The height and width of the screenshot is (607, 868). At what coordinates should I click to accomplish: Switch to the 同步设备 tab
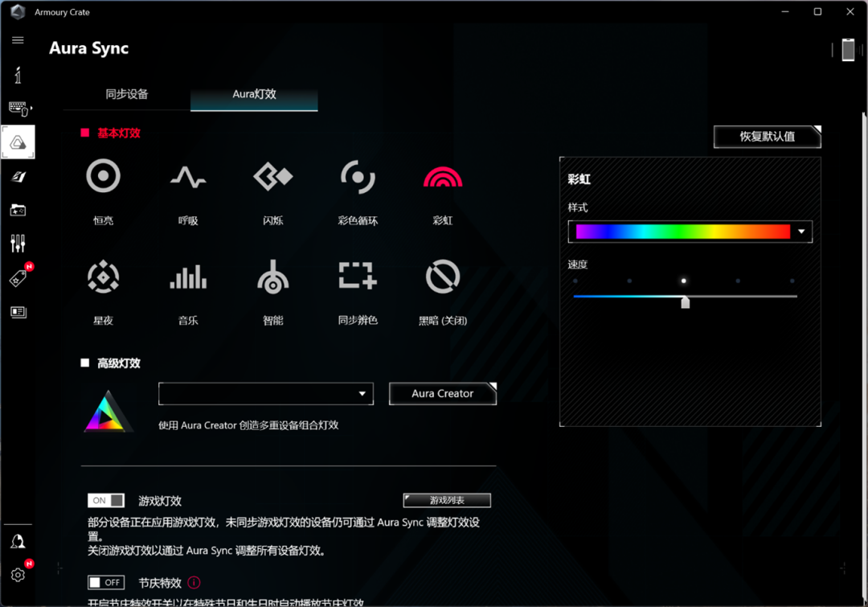click(127, 93)
